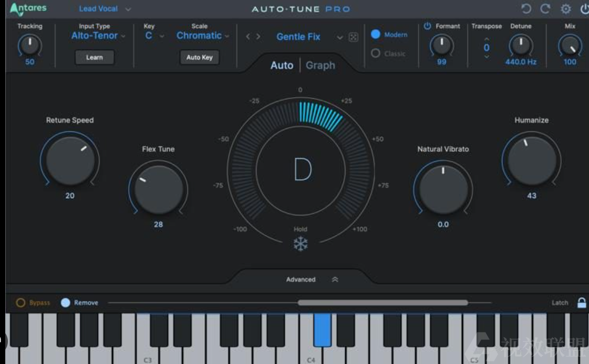This screenshot has width=589, height=364.
Task: Open the Chromatic scale dropdown
Action: [203, 36]
